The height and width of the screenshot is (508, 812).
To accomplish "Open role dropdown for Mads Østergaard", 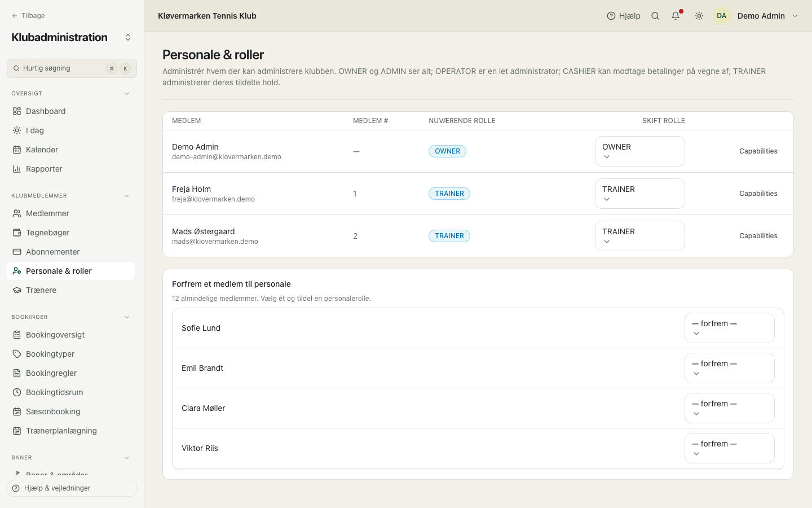I will (x=640, y=236).
